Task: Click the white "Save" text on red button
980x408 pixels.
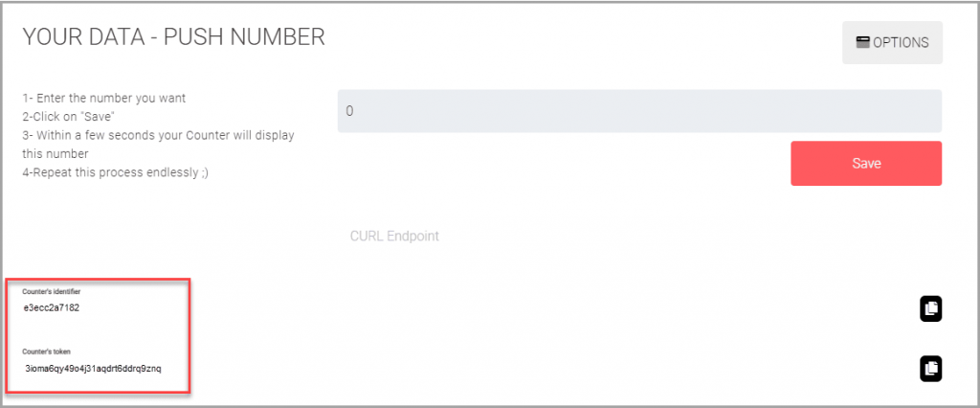Action: [x=866, y=164]
